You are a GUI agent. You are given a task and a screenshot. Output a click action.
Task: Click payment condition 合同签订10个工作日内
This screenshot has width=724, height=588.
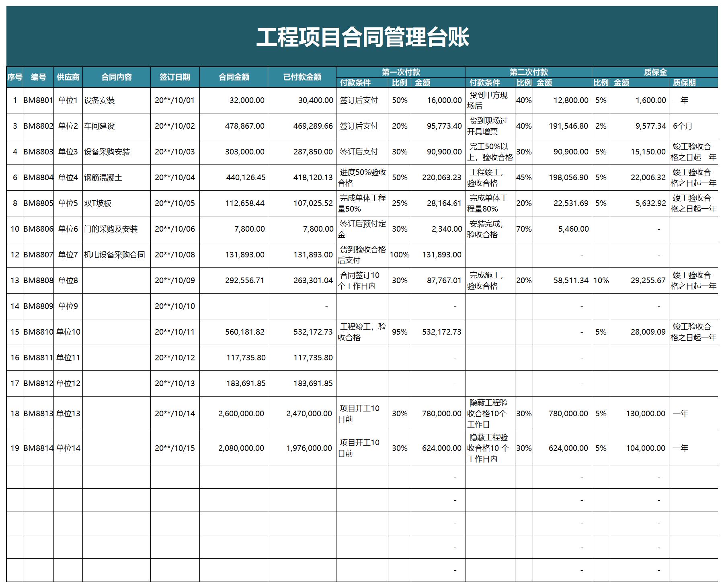click(362, 280)
